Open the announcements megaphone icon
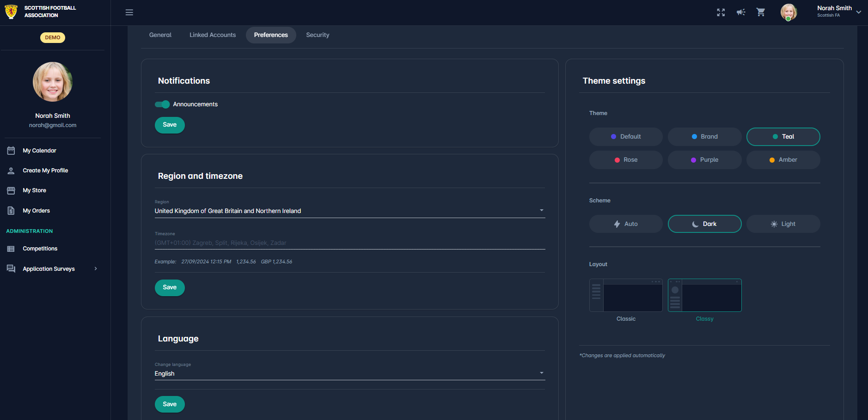Image resolution: width=868 pixels, height=420 pixels. (741, 12)
